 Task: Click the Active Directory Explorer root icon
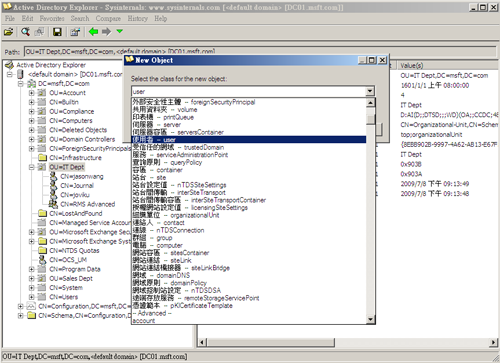click(x=9, y=65)
